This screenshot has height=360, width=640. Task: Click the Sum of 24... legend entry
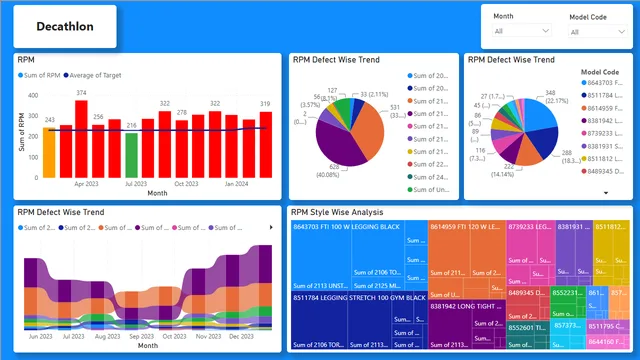[428, 177]
